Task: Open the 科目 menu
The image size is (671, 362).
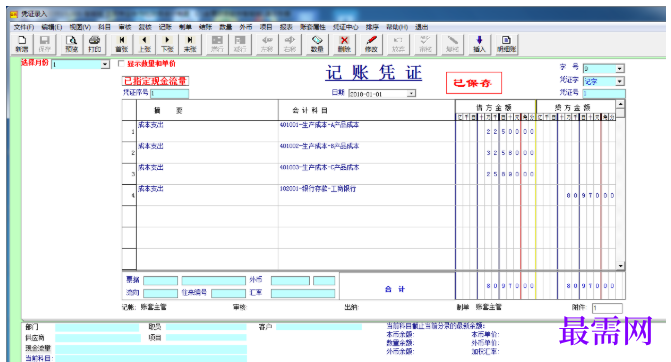Action: coord(104,27)
